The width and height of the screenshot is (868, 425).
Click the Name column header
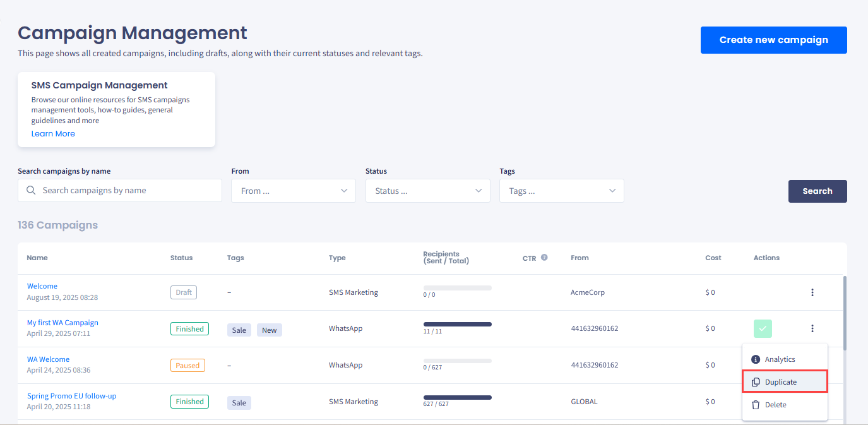click(37, 258)
